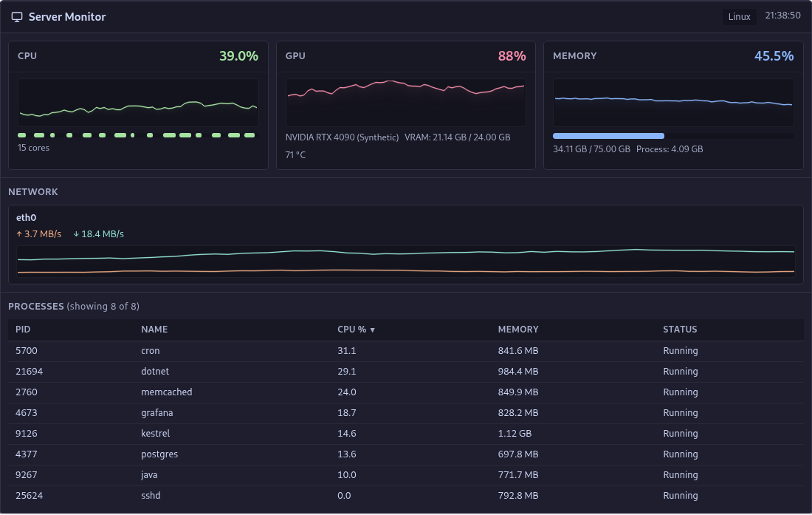Click the 984.4 MB memory value for dotnet
This screenshot has height=515, width=812.
(518, 372)
